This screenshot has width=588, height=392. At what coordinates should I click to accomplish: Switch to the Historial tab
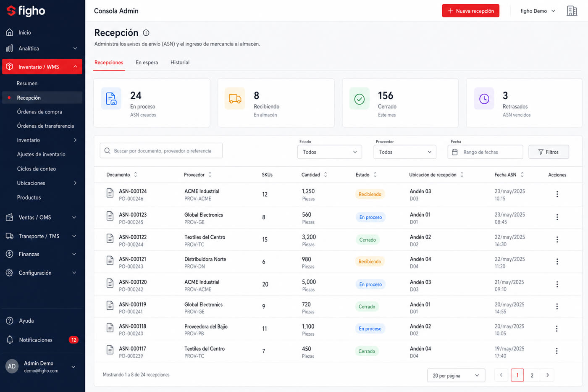[180, 63]
